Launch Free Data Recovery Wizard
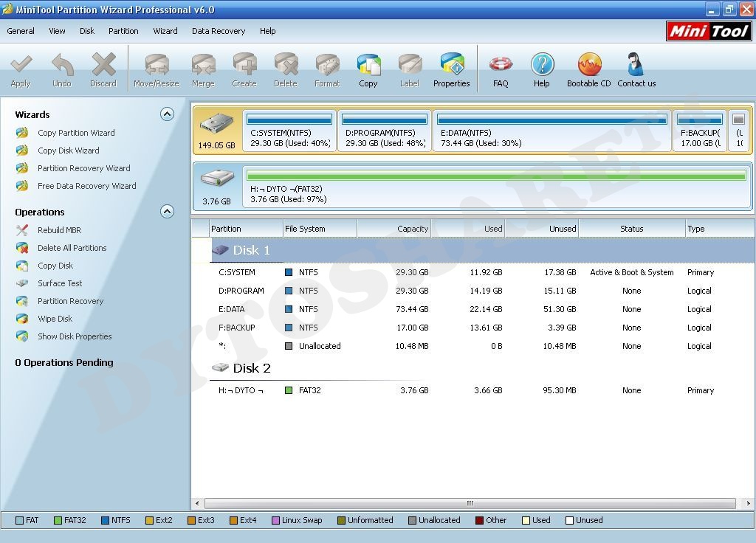Screen dimensions: 756x543 pyautogui.click(x=87, y=186)
